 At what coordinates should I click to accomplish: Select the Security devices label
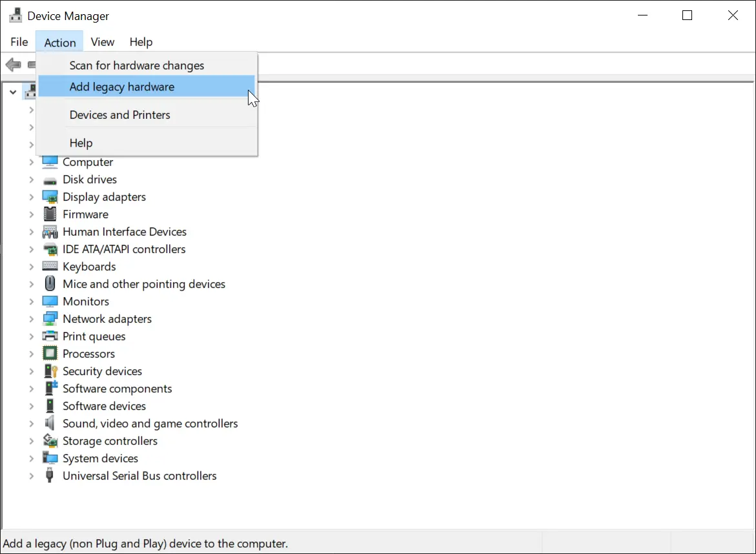coord(102,371)
